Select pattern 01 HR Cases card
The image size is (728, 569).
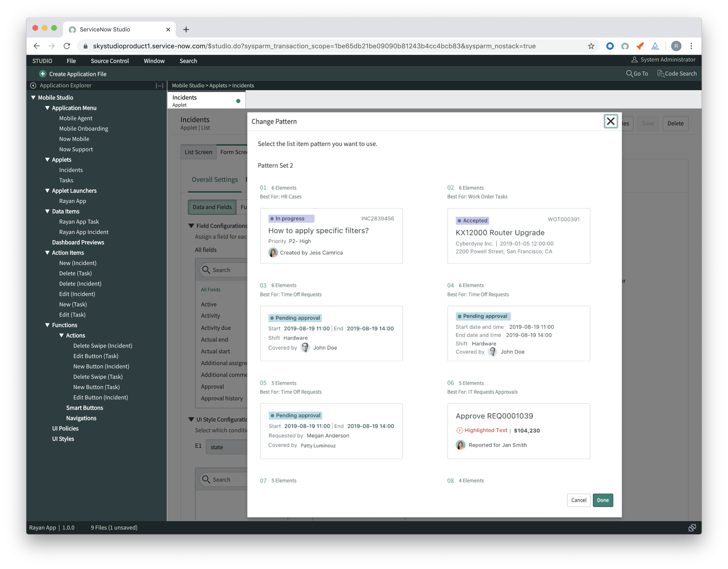pyautogui.click(x=331, y=236)
